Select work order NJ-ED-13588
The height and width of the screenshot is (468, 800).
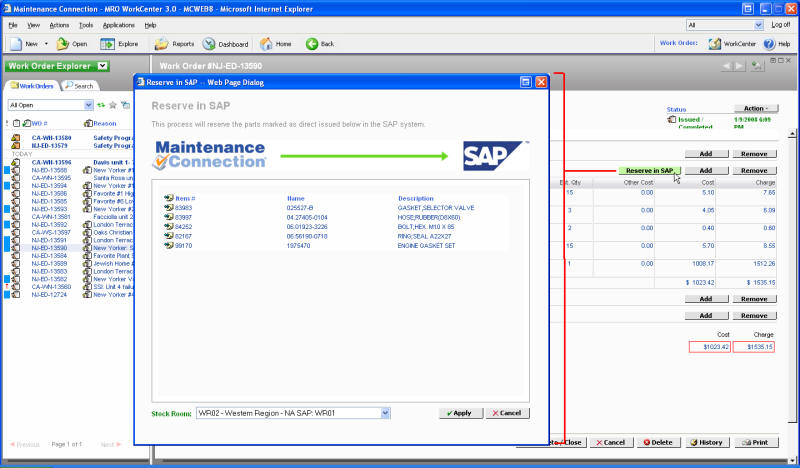point(49,170)
